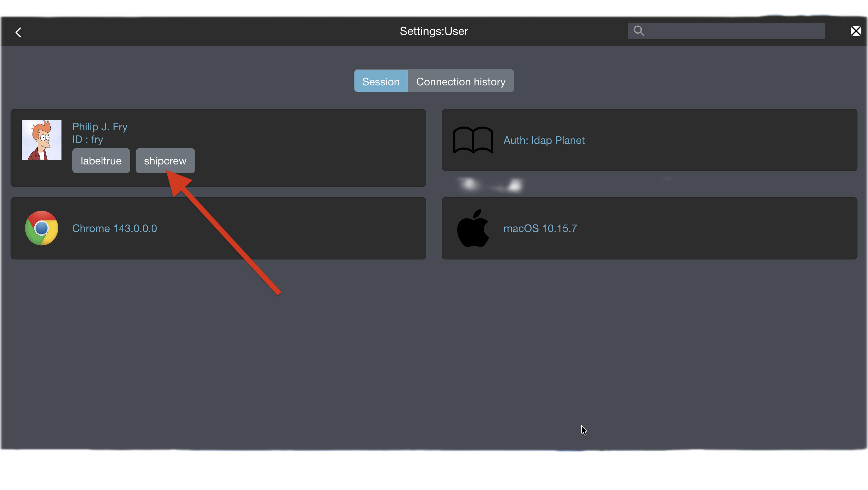Click the Philip J. Fry name text
Viewport: 868px width, 490px height.
point(100,127)
